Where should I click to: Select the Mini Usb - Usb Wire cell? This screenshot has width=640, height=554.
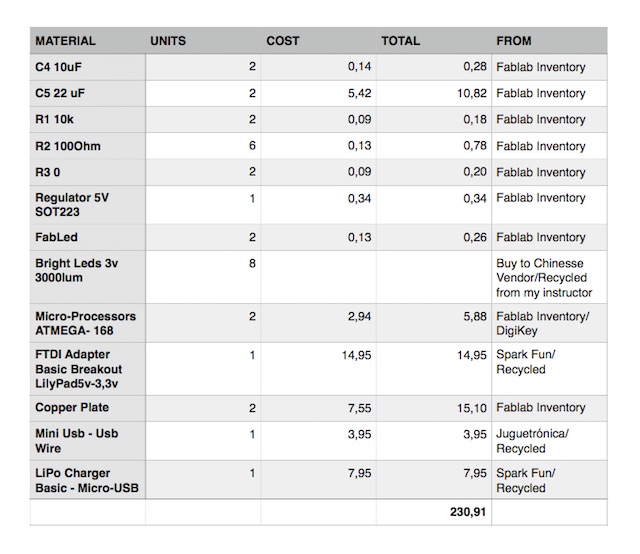[x=87, y=441]
